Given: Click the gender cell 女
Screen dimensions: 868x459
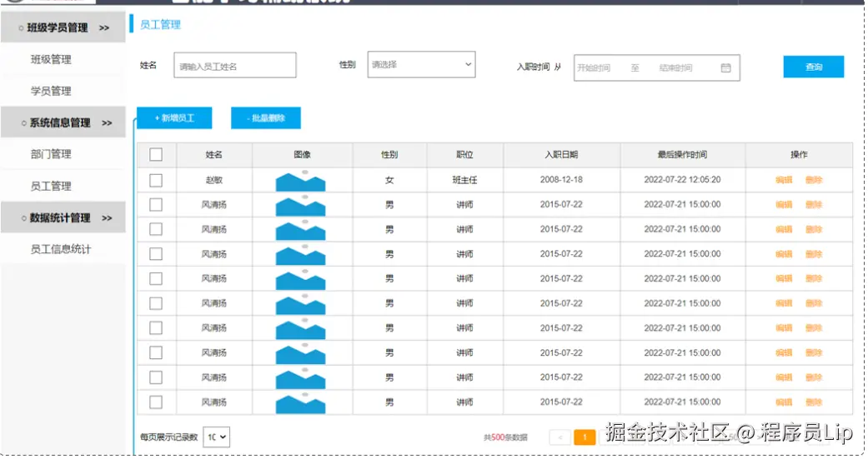Looking at the screenshot, I should click(389, 180).
